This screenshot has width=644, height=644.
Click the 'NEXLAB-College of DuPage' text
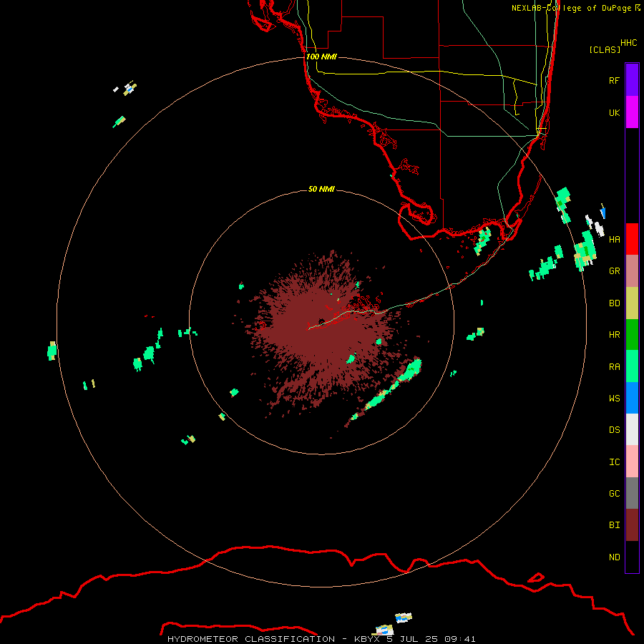pos(571,8)
